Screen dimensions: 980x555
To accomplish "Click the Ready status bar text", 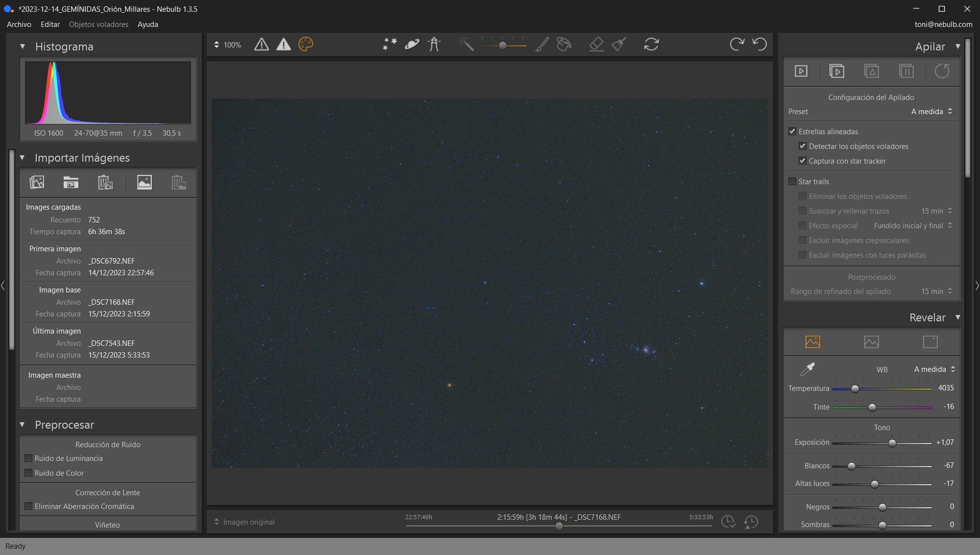I will coord(15,546).
